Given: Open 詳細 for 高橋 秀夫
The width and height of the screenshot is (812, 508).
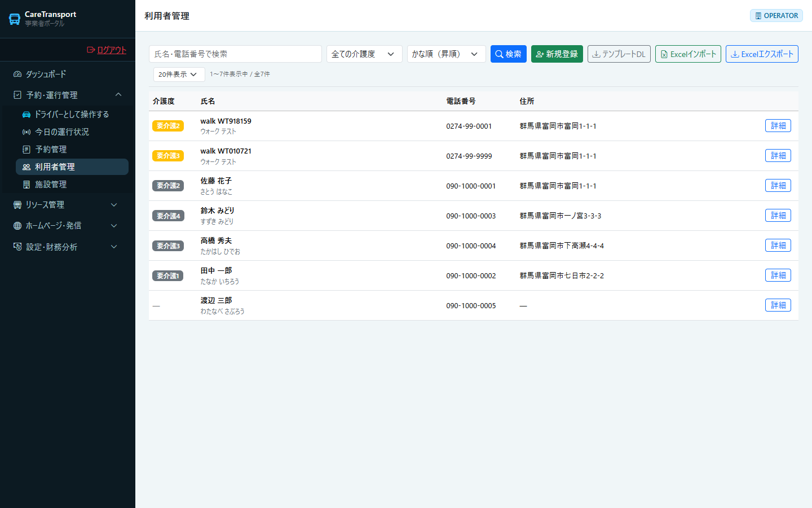Looking at the screenshot, I should 778,246.
